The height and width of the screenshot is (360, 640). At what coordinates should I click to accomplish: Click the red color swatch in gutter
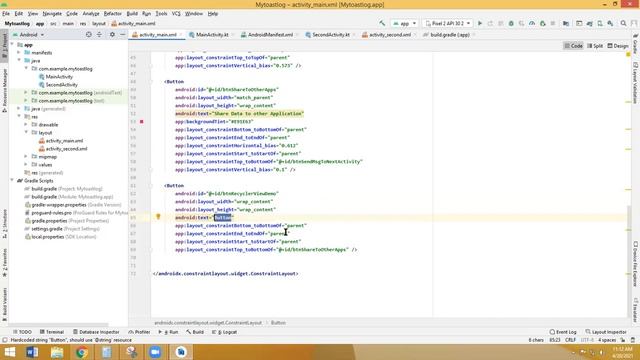click(x=142, y=122)
